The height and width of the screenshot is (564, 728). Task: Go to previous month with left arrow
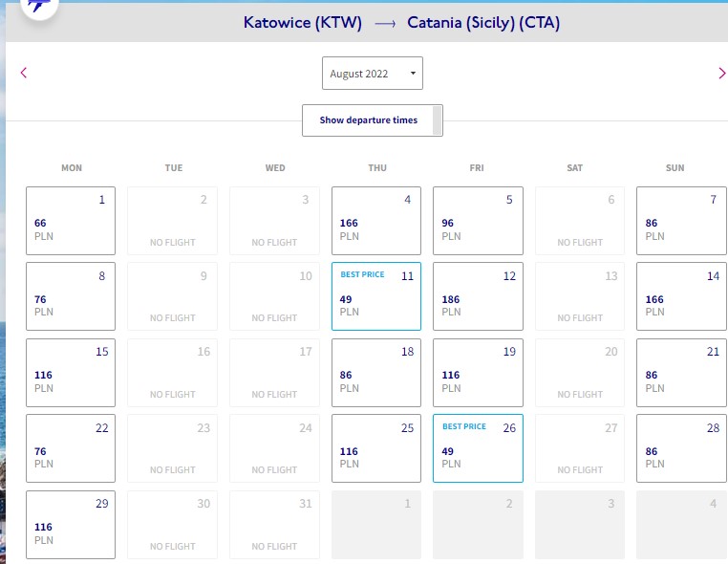24,73
